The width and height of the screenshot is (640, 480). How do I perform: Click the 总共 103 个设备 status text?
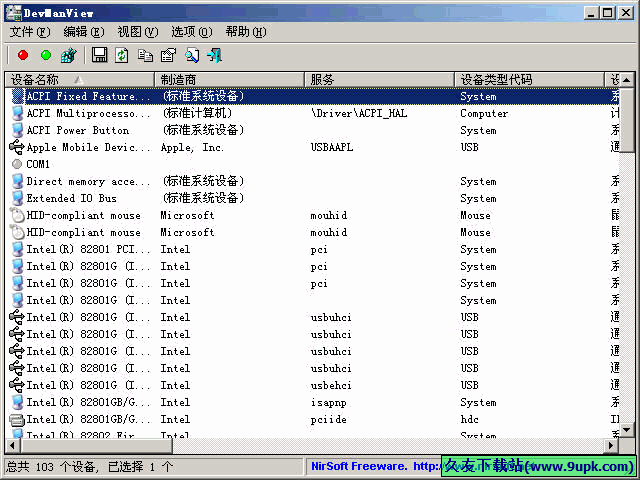tap(52, 467)
